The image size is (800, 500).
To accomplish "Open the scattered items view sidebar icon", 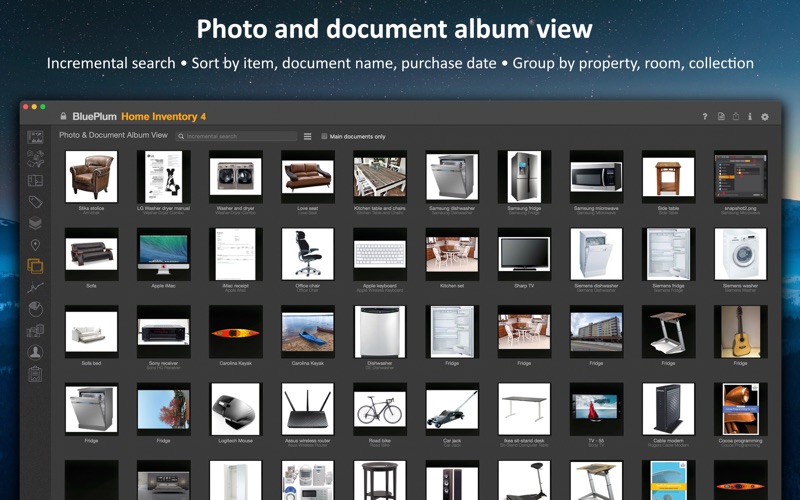I will click(x=35, y=159).
